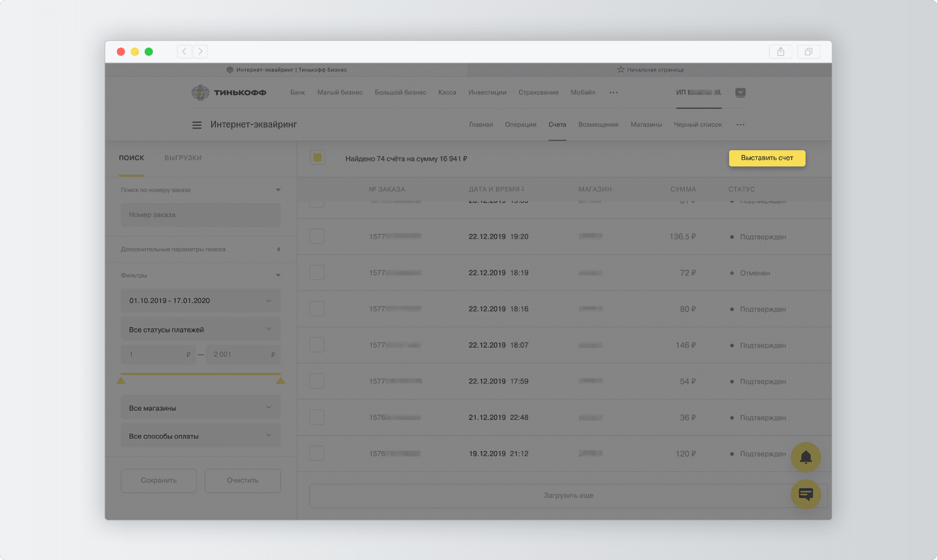
Task: Open the Страхование link
Action: click(x=539, y=92)
